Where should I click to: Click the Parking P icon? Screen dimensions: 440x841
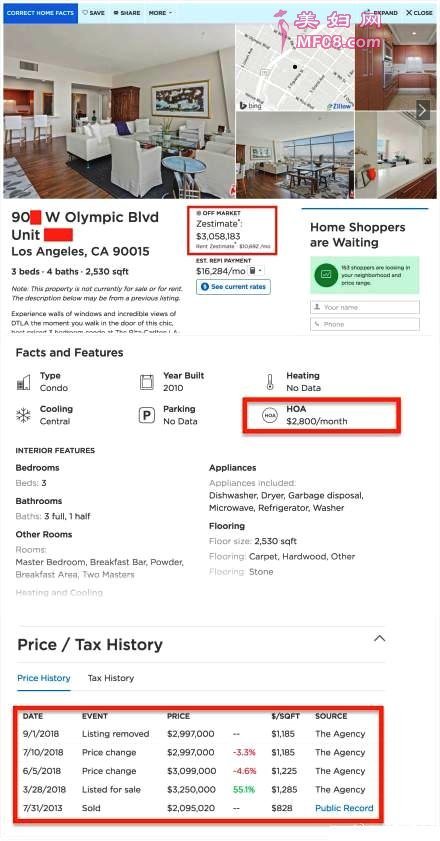(146, 415)
